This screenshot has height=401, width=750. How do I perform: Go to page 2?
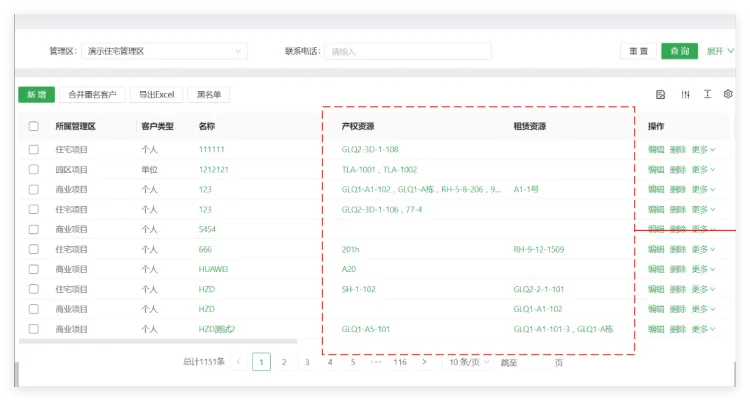[x=284, y=362]
